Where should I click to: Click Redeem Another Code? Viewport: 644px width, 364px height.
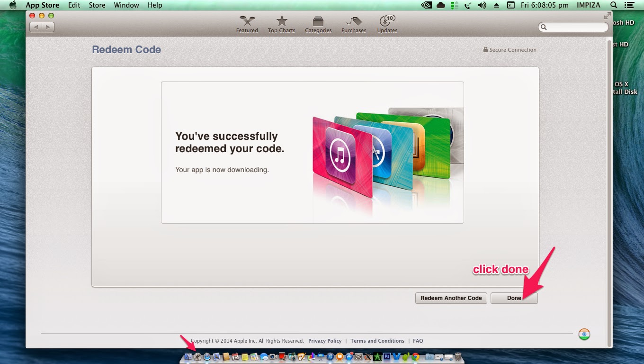point(451,298)
